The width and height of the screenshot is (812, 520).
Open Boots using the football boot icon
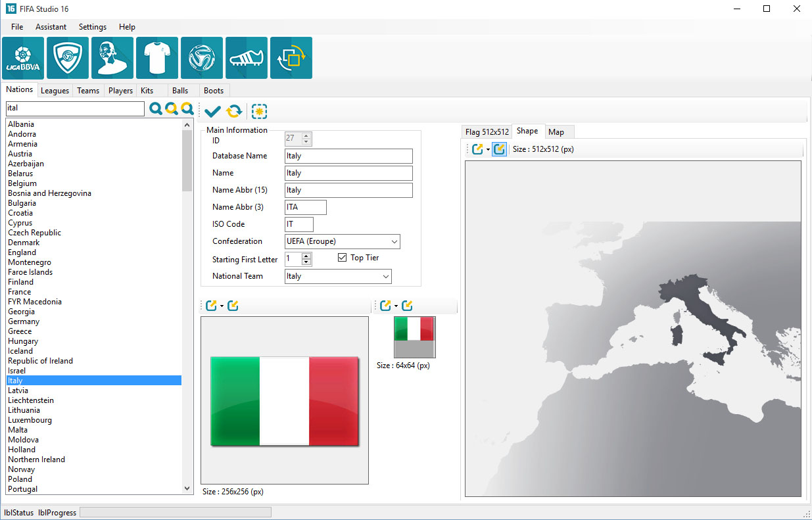point(247,58)
